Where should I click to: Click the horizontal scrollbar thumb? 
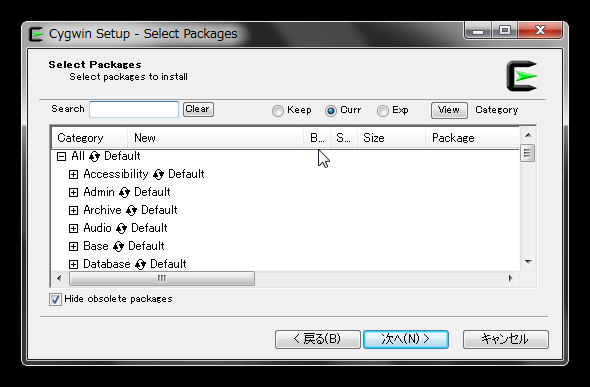click(x=162, y=279)
